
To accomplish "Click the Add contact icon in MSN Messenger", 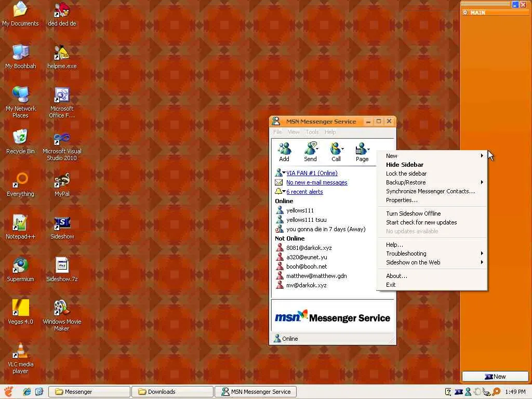I will tap(284, 152).
